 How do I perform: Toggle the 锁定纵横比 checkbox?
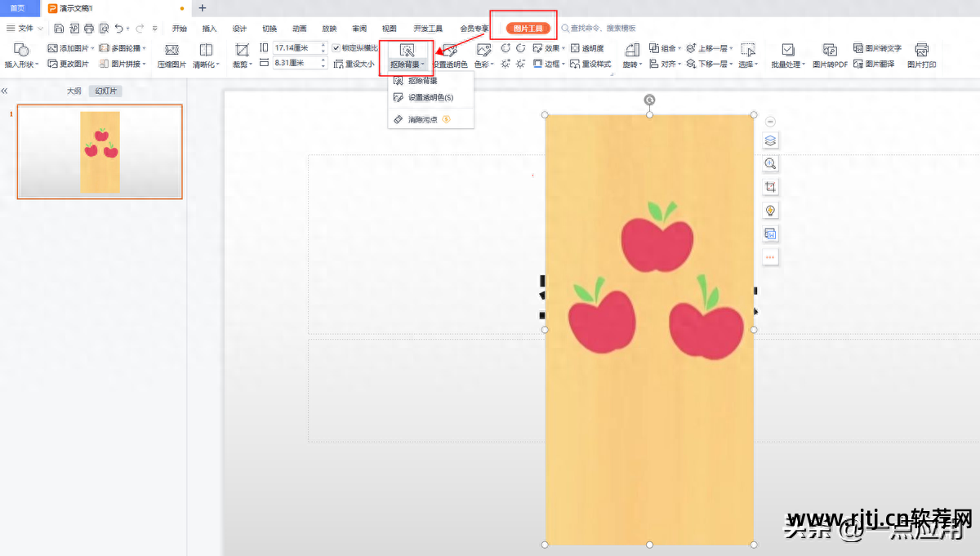336,48
